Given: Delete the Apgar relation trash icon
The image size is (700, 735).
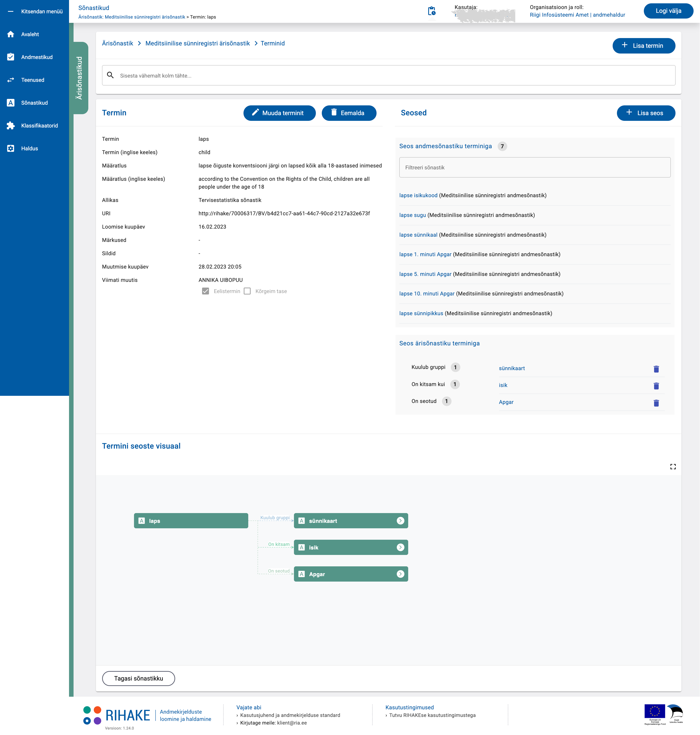Looking at the screenshot, I should pos(656,403).
